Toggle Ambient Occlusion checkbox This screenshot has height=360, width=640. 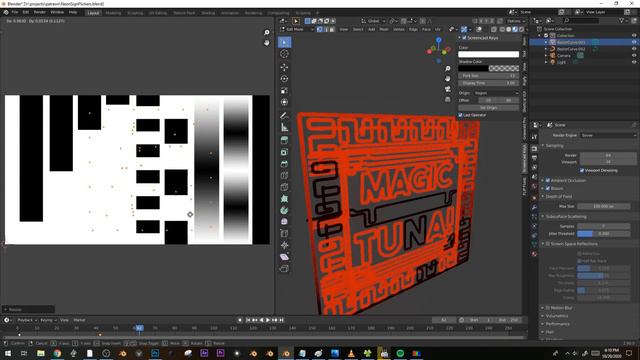coord(548,180)
